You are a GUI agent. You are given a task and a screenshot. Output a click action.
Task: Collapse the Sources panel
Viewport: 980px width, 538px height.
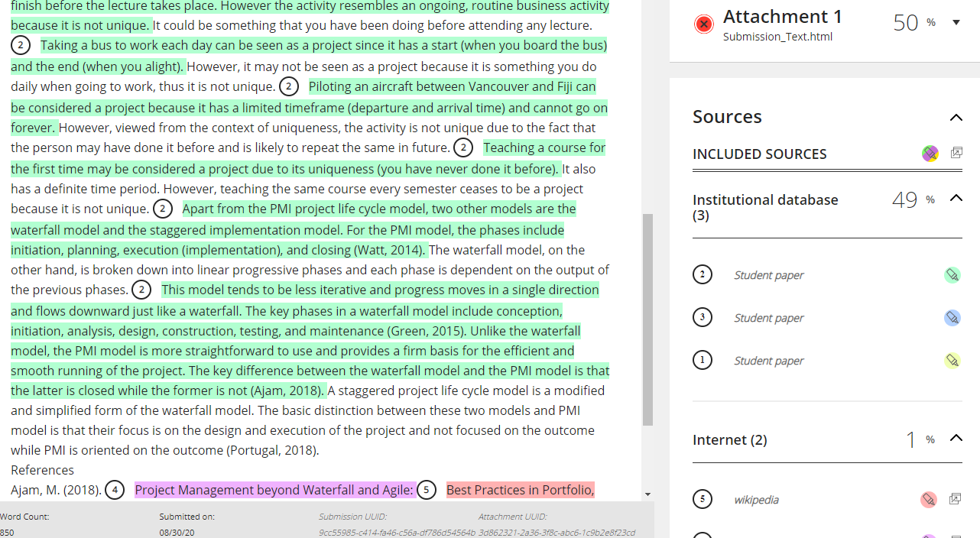tap(956, 117)
